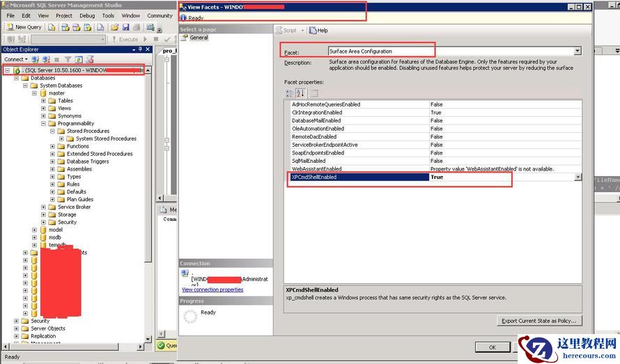Screen dimensions: 620x364
Task: Select the Server Objects tree item
Action: coord(48,329)
